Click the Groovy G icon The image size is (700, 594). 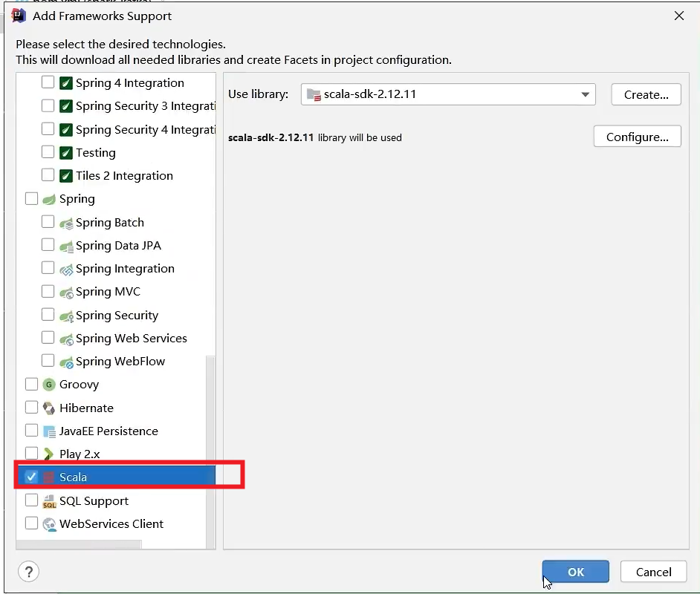(x=48, y=385)
